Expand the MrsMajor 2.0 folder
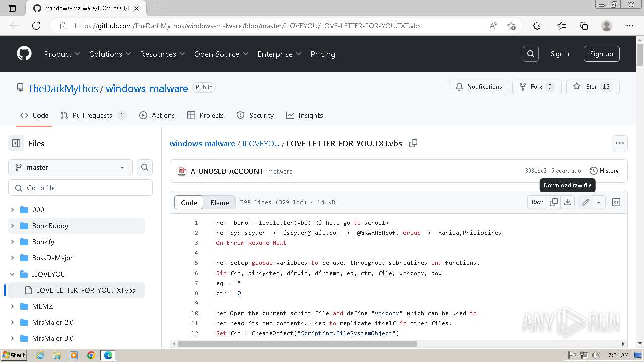 [x=12, y=322]
